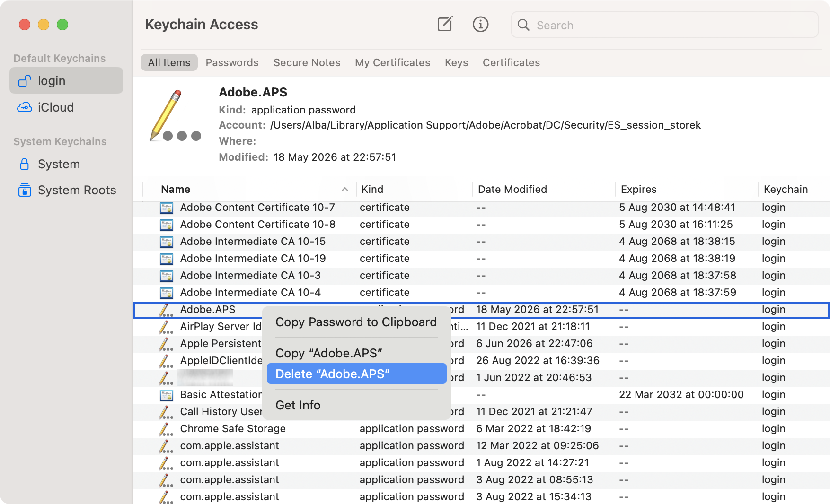Select the login keychain in sidebar
830x504 pixels.
pyautogui.click(x=66, y=80)
